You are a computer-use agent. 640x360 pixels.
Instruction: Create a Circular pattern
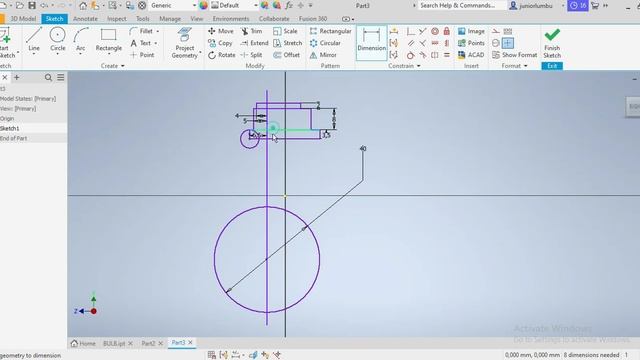(325, 43)
